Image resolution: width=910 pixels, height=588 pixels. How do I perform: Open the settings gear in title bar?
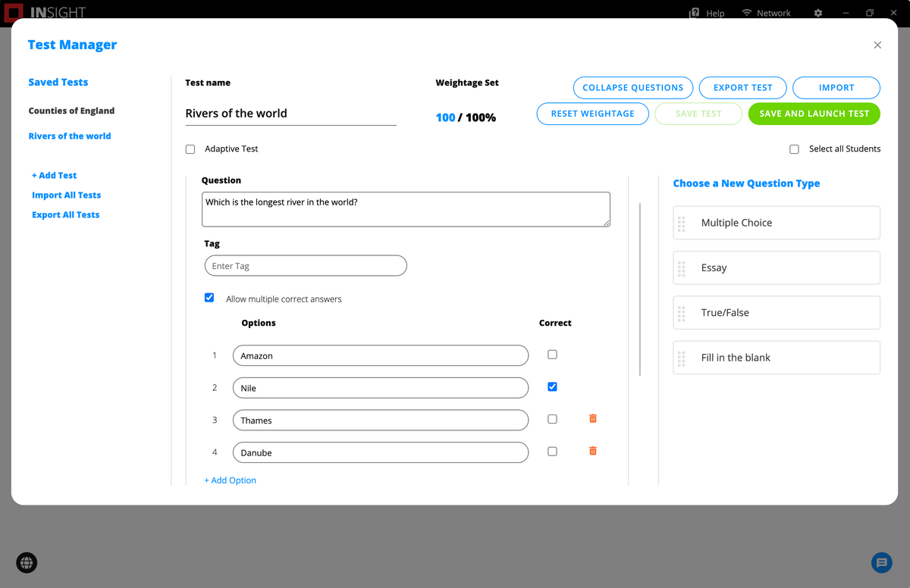pos(817,13)
